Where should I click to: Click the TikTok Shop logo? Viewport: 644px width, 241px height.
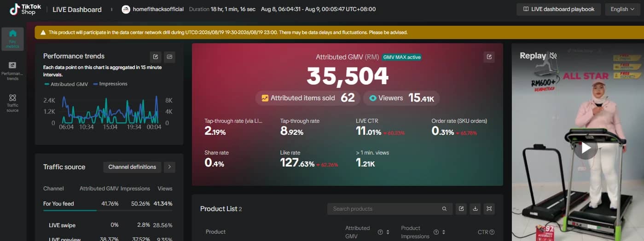click(24, 9)
